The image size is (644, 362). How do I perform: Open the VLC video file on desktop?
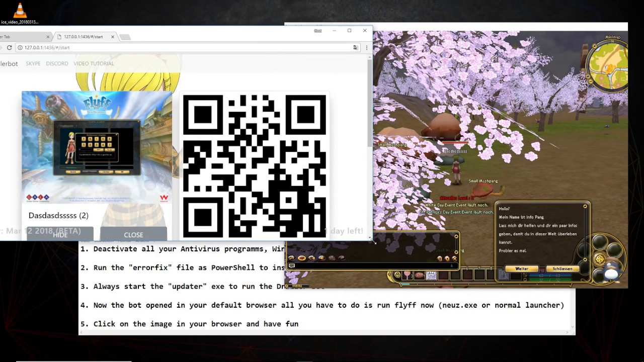pos(20,13)
